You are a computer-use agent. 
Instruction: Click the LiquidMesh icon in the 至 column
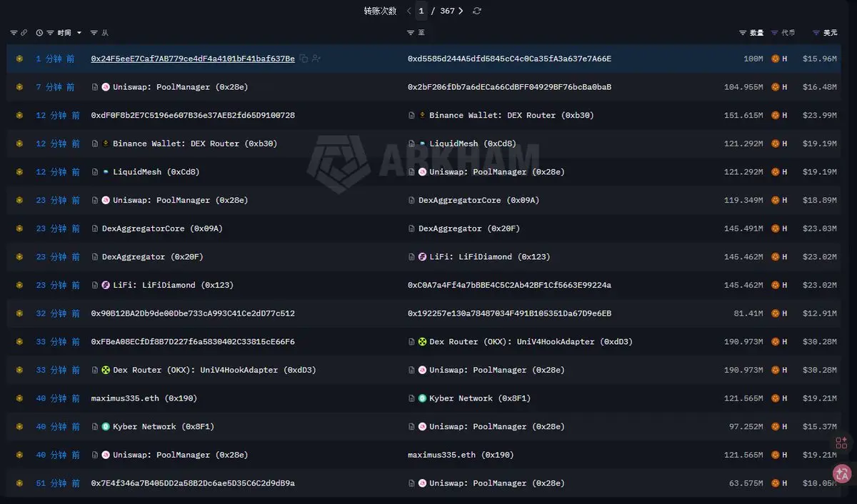(422, 143)
